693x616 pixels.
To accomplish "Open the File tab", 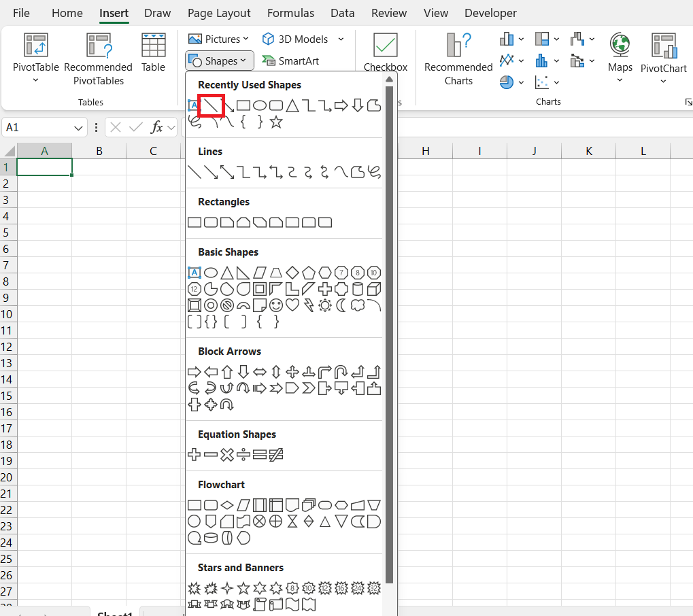I will click(21, 13).
